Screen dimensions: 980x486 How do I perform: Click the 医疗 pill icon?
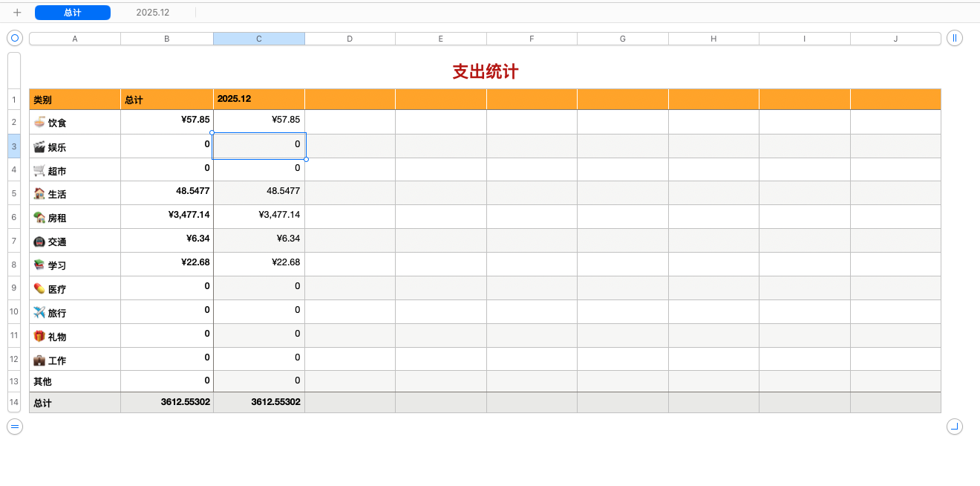[38, 288]
